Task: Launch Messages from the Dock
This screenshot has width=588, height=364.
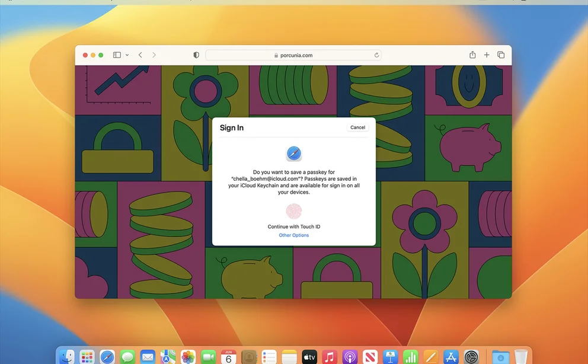Action: [127, 356]
